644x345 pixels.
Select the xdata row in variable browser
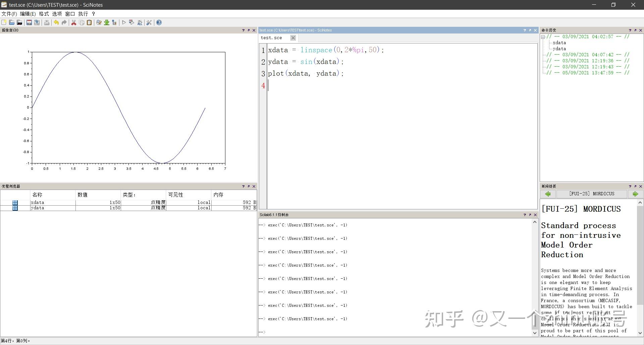128,203
